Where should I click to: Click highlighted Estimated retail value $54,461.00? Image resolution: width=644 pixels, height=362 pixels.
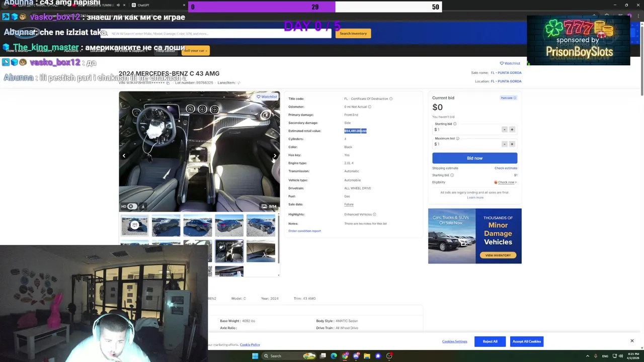pos(355,131)
